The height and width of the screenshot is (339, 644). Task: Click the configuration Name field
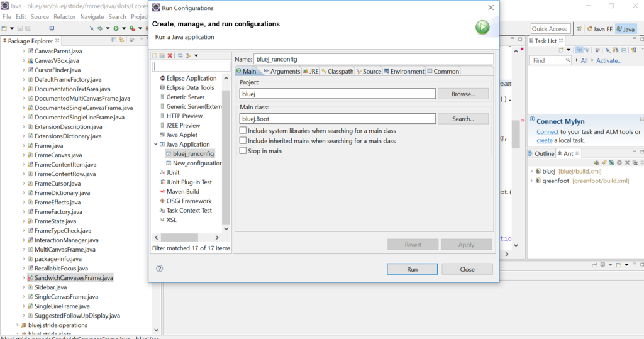pyautogui.click(x=374, y=59)
